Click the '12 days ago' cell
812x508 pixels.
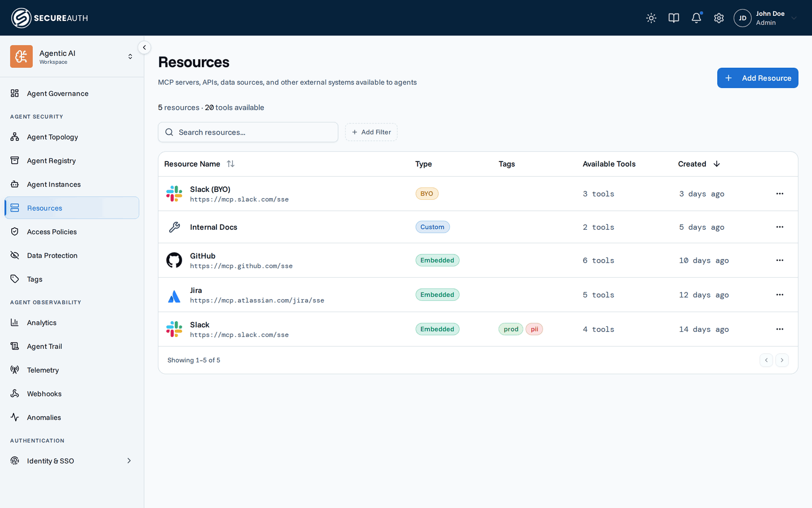click(x=704, y=295)
